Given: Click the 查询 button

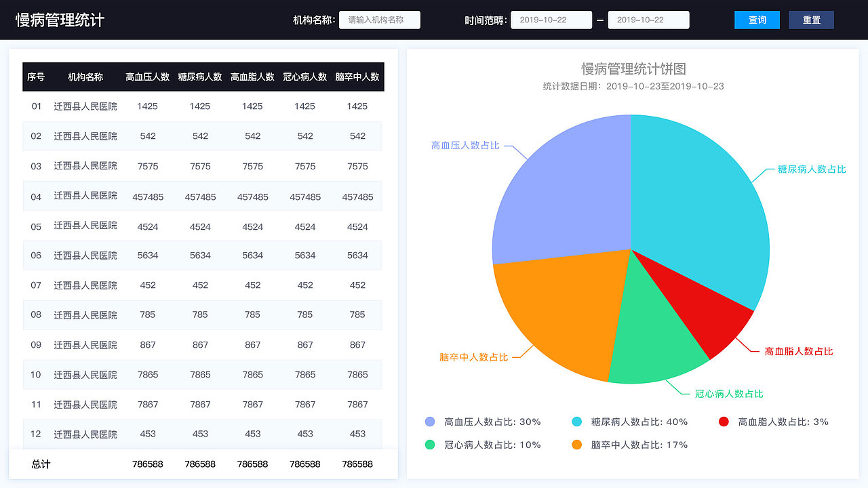Looking at the screenshot, I should click(x=757, y=20).
